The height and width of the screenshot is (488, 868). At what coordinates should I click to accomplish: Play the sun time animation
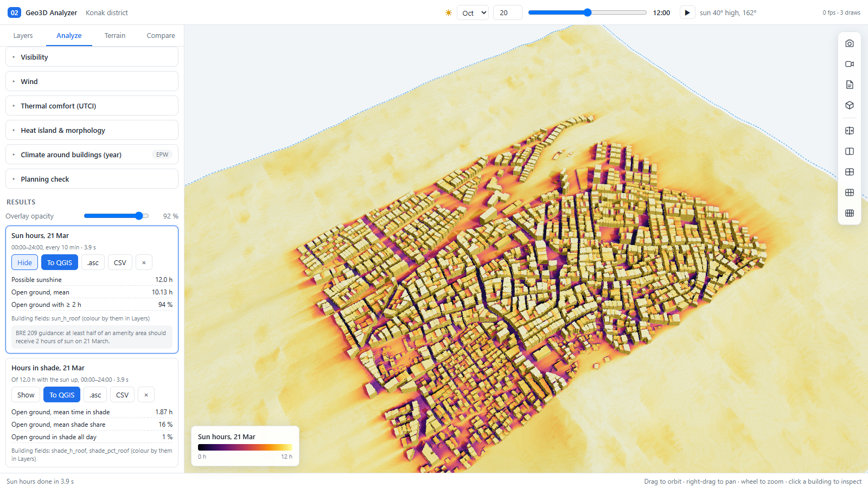click(687, 12)
